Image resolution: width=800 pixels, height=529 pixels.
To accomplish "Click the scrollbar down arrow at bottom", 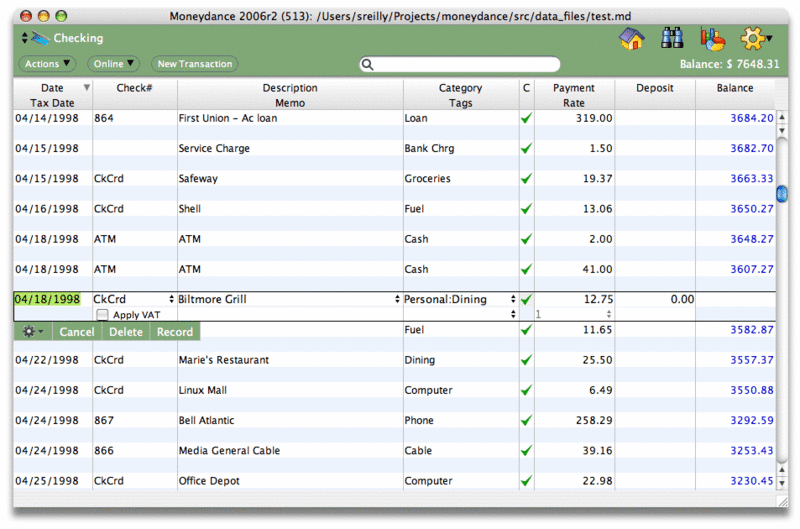I will (782, 483).
